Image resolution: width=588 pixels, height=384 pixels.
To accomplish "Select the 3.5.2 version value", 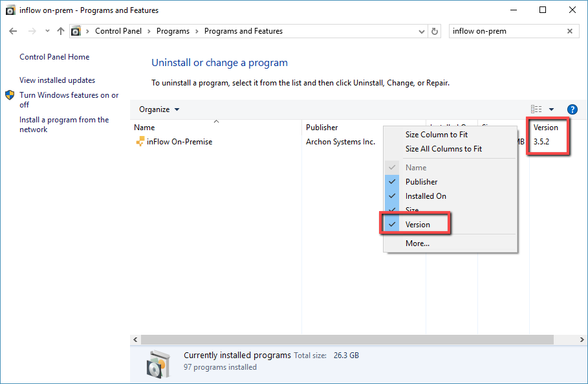I will coord(541,142).
